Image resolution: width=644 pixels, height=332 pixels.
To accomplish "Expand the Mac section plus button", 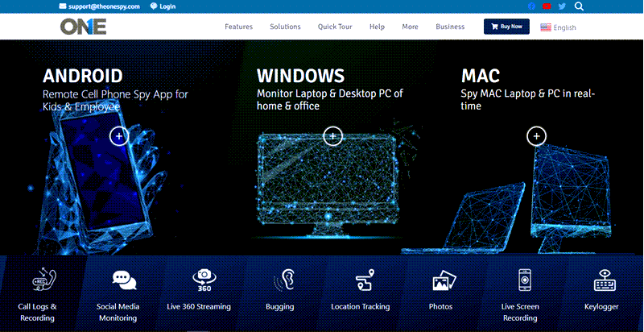I will pos(537,136).
